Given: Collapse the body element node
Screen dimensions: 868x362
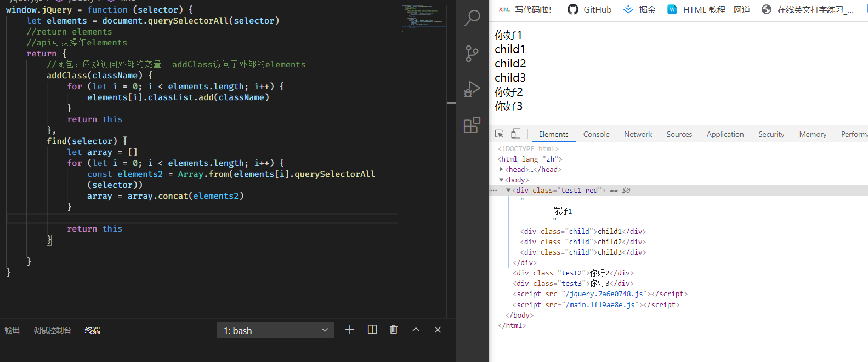Looking at the screenshot, I should tap(501, 180).
